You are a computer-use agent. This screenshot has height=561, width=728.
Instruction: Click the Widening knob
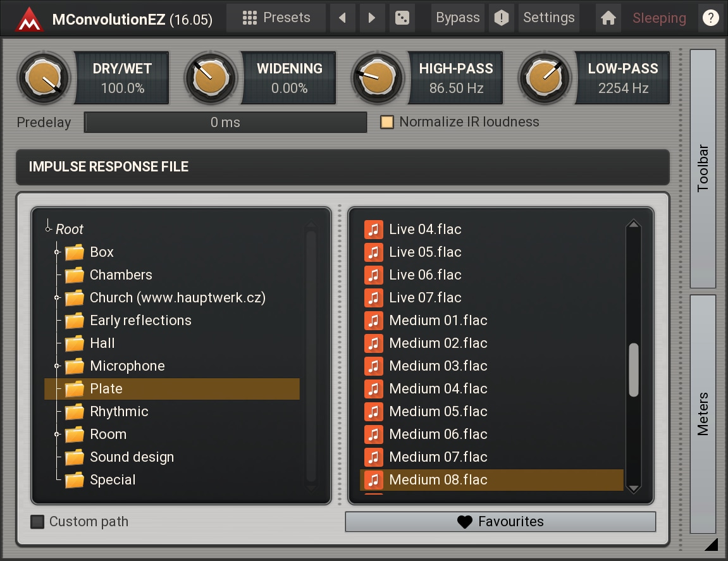point(211,78)
